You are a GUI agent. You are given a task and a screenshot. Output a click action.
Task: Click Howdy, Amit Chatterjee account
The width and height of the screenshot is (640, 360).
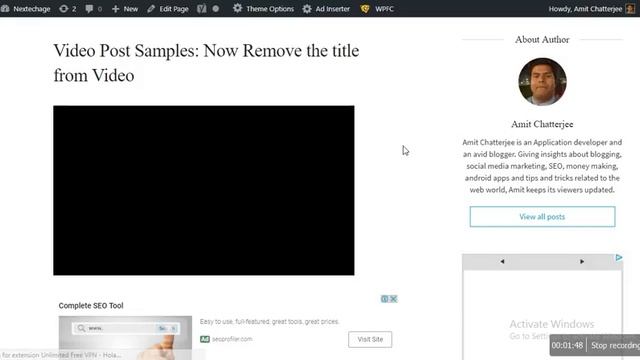[x=585, y=9]
